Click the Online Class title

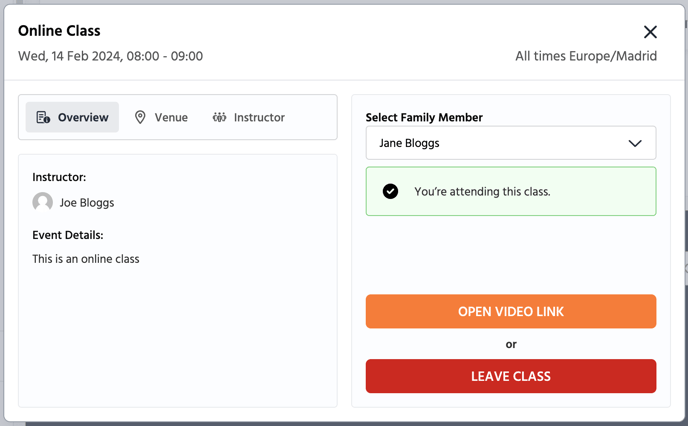(x=59, y=31)
